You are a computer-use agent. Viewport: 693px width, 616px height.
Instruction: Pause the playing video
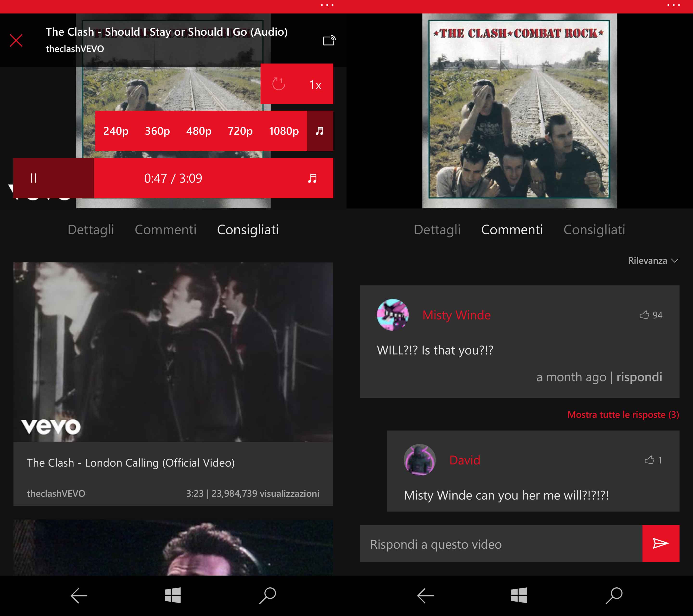(x=33, y=178)
